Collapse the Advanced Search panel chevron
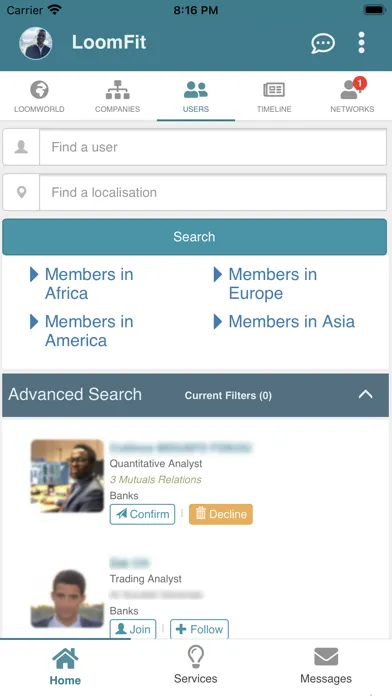Screen dimensions: 392x696 365,394
